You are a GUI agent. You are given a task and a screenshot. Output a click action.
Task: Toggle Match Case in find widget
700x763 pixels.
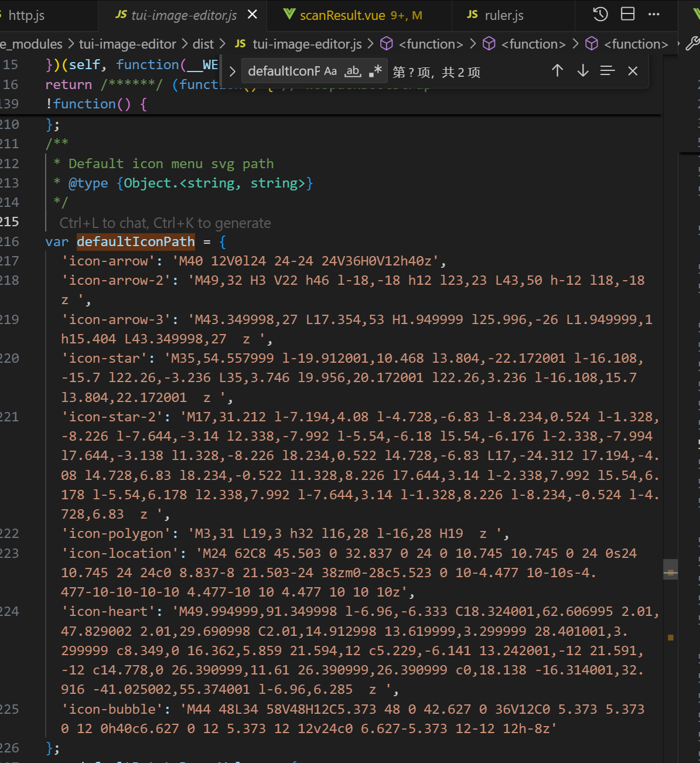[x=330, y=71]
